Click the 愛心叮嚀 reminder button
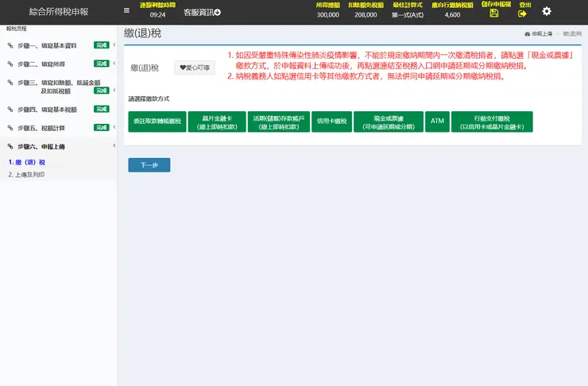Screen dimensions: 588x386 [195, 68]
